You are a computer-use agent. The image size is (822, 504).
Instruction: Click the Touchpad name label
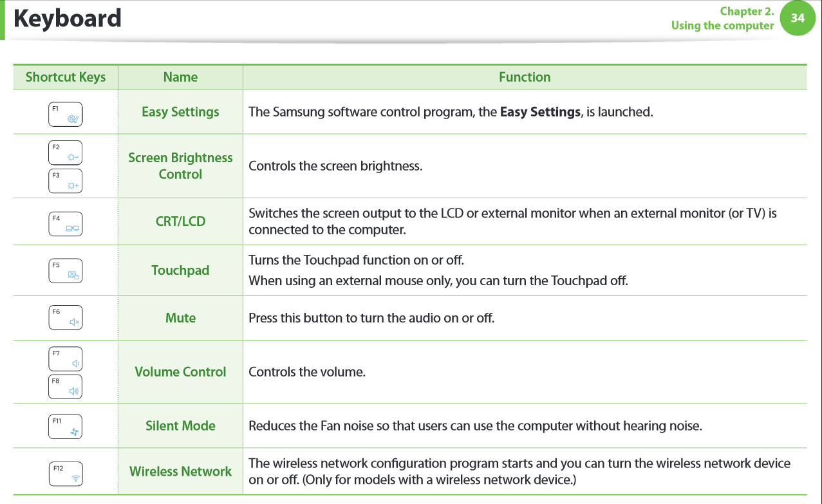[x=180, y=270]
